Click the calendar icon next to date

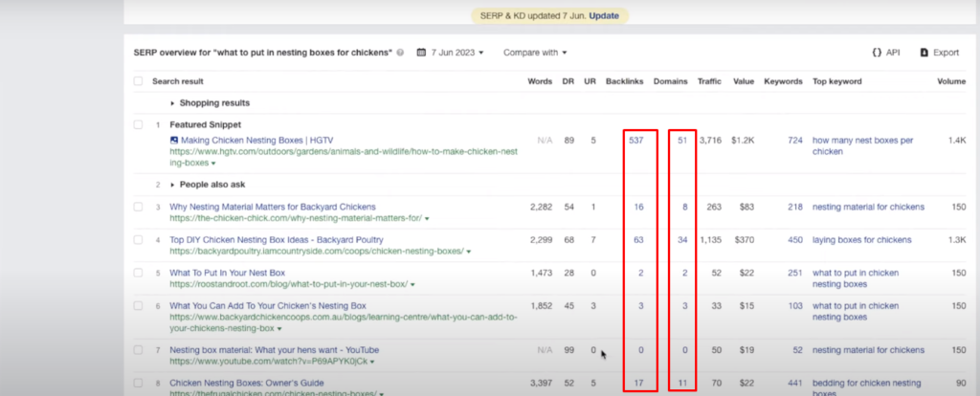pos(421,53)
